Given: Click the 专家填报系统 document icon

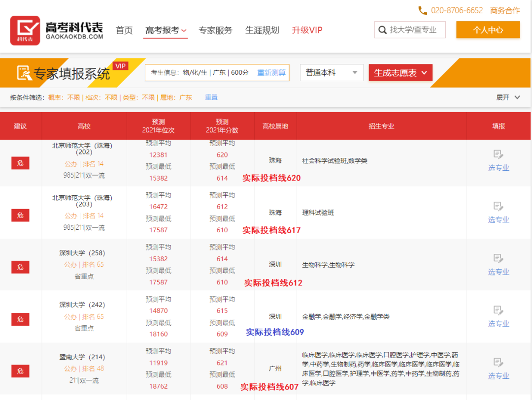Looking at the screenshot, I should click(x=25, y=73).
